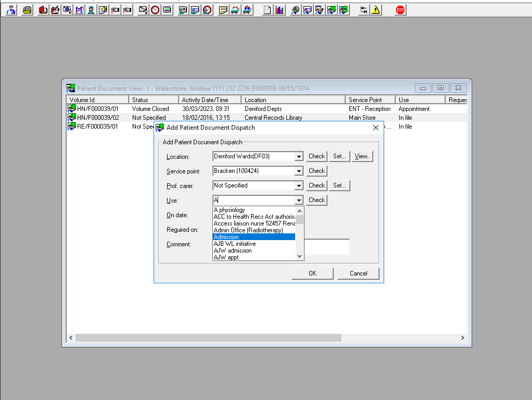Screen dimensions: 532x400
Task: Sort by the Service Point column header
Action: (x=370, y=100)
